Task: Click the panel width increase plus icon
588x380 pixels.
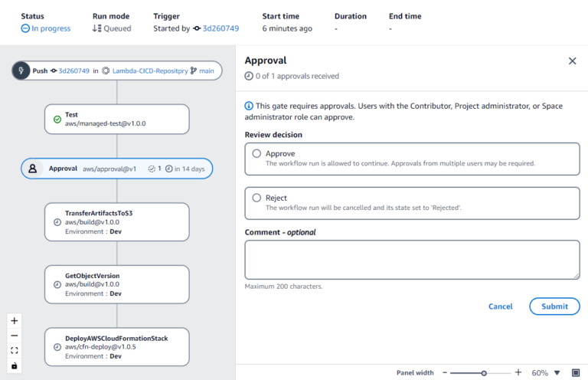Action: [518, 372]
